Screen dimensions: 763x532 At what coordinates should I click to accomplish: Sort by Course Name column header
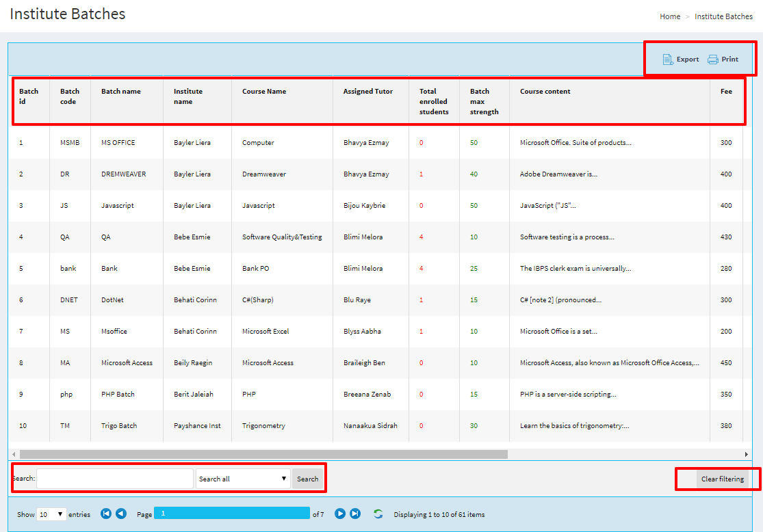point(264,92)
